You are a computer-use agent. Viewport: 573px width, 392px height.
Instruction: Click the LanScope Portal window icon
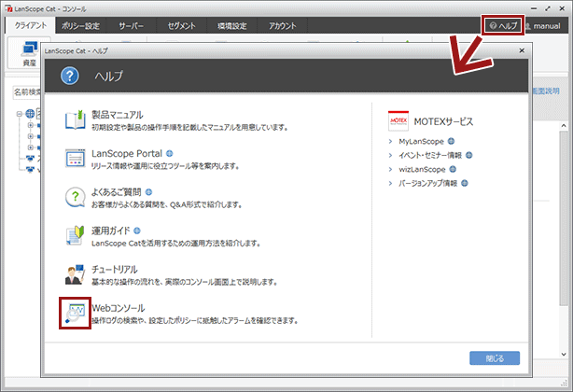click(x=75, y=158)
